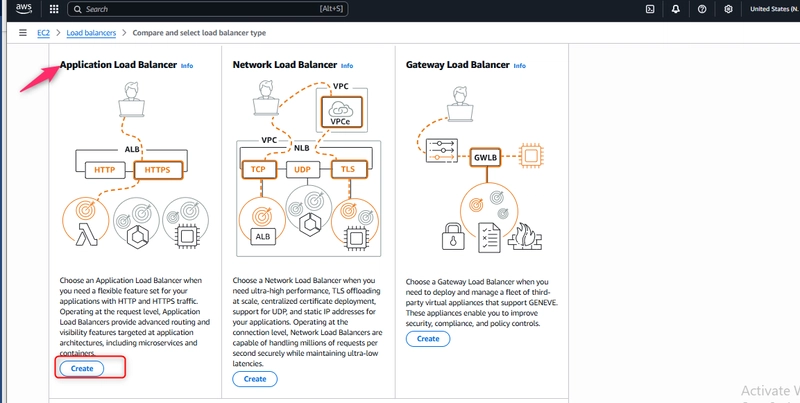Viewport: 800px width, 403px height.
Task: Click the HTTPS box in ALB diagram
Action: click(158, 170)
